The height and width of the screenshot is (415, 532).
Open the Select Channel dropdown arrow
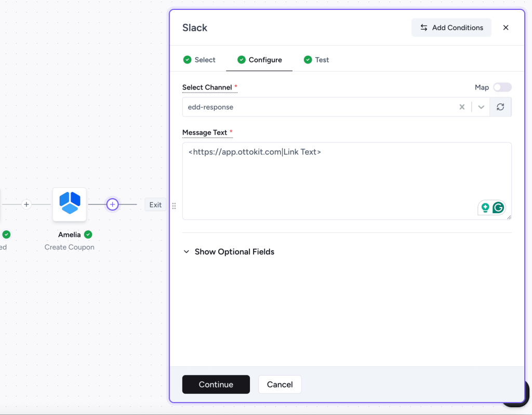tap(481, 107)
